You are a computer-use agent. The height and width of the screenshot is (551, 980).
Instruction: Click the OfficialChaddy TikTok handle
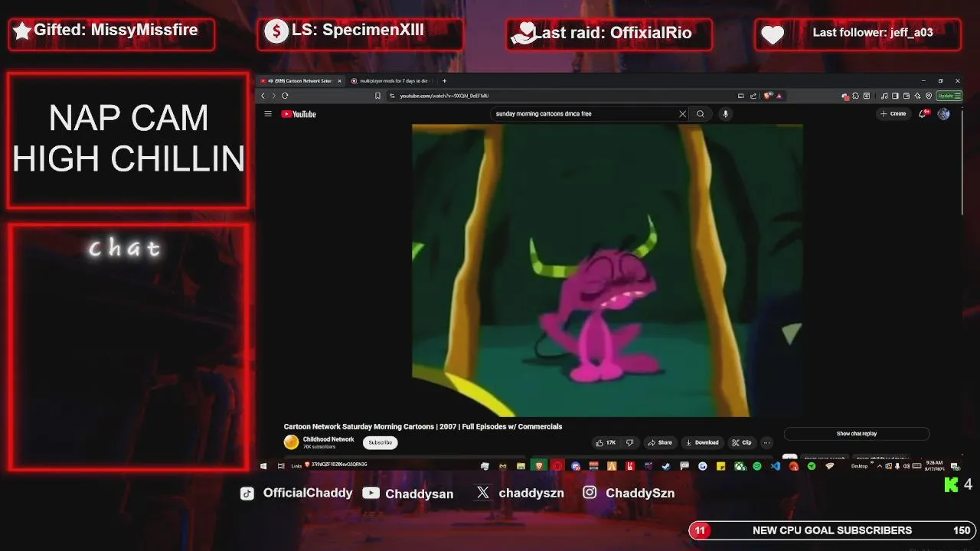pos(308,493)
